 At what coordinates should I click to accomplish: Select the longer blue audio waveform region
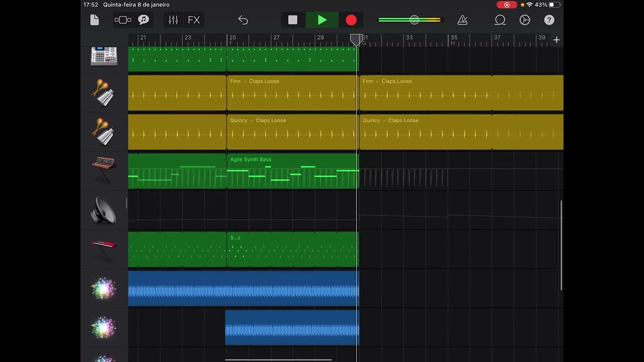(244, 289)
